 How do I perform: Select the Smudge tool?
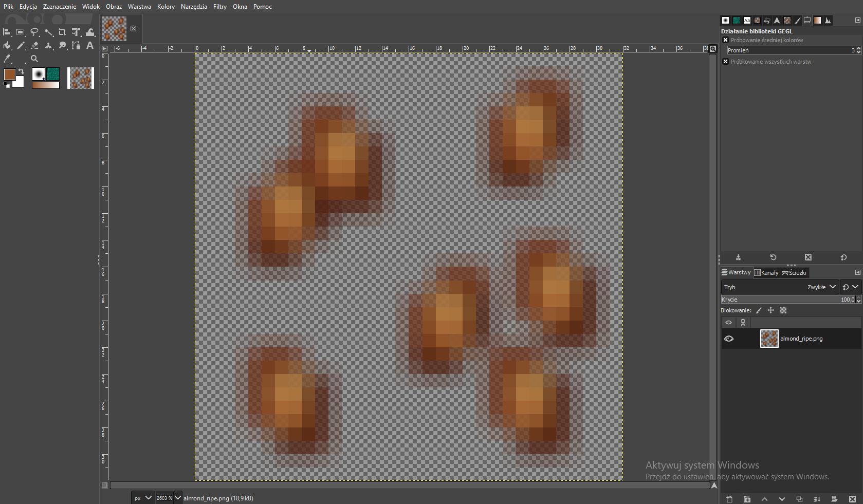(x=62, y=46)
